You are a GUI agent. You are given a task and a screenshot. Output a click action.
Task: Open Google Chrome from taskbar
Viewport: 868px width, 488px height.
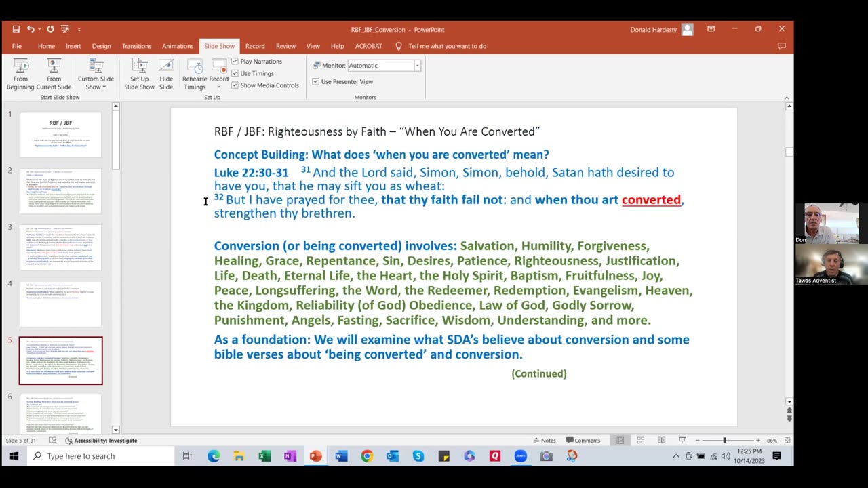[367, 456]
